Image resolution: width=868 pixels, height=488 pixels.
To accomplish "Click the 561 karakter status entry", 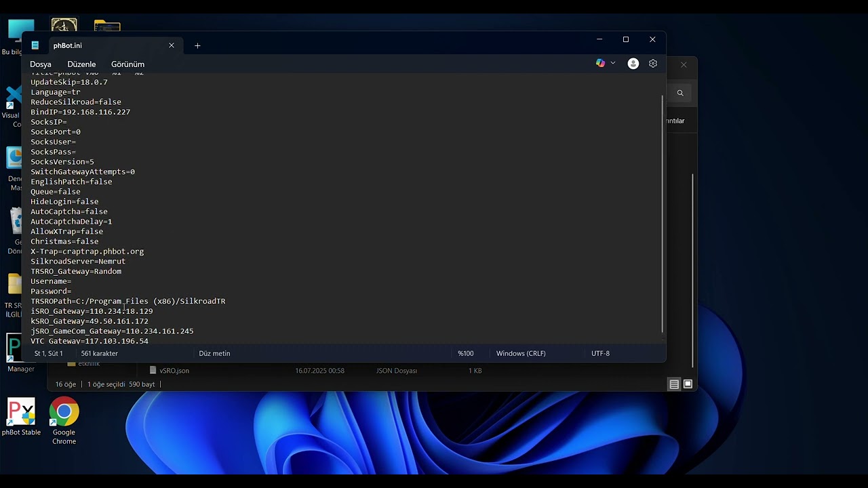I will pyautogui.click(x=99, y=353).
